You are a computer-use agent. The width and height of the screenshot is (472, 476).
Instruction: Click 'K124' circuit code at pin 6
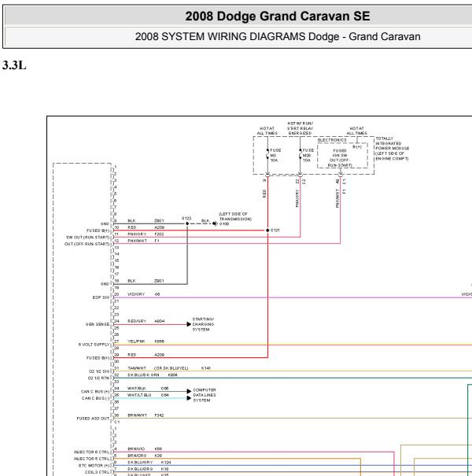(x=166, y=462)
